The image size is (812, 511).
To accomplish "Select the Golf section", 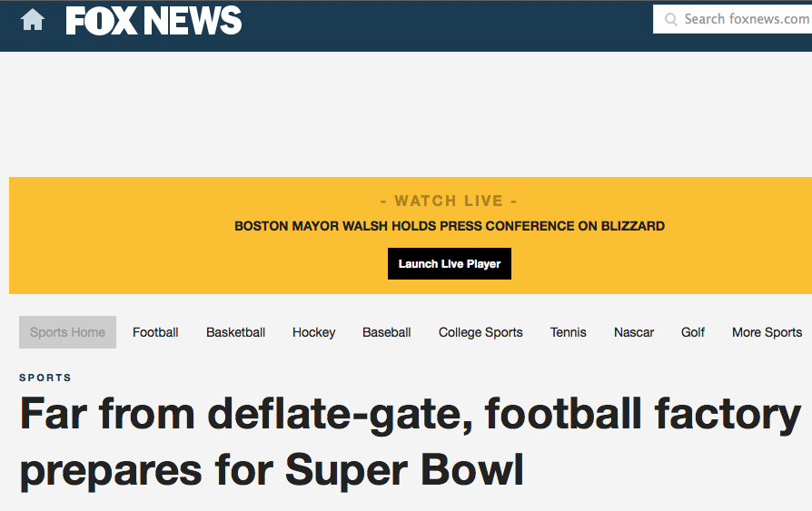I will pos(693,332).
